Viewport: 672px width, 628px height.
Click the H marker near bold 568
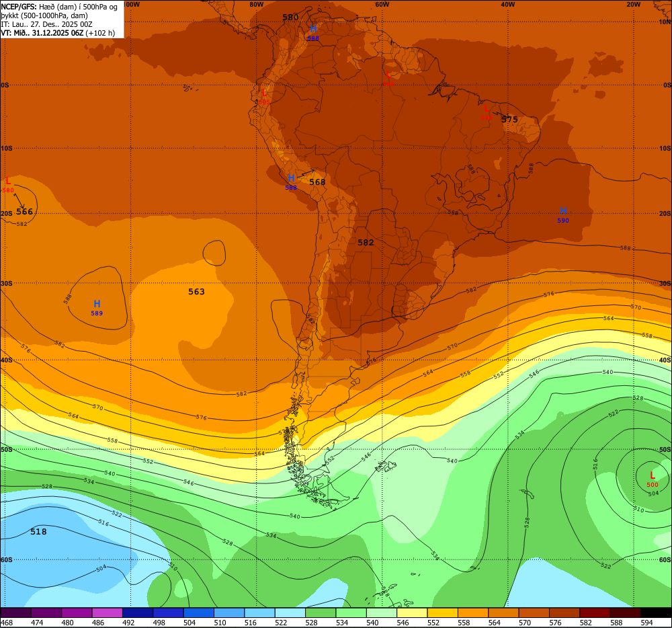(291, 178)
